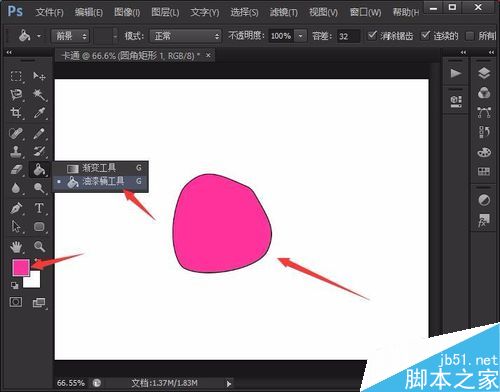Open the Filter menu
This screenshot has height=392, width=500.
pos(284,13)
